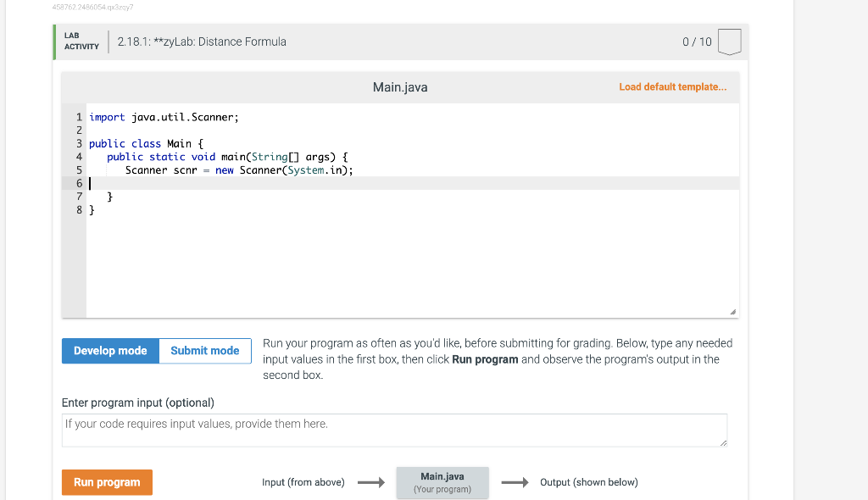Click the LAB ACTIVITY label
The image size is (868, 500).
coord(81,42)
